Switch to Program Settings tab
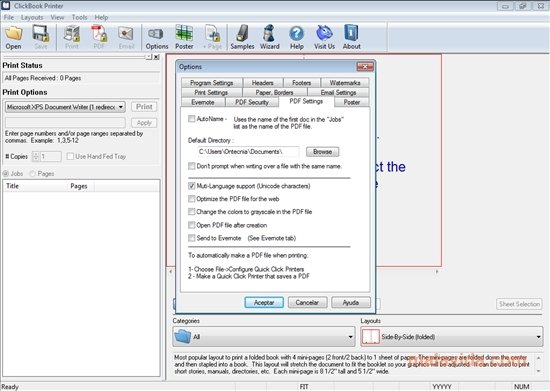 click(x=212, y=83)
